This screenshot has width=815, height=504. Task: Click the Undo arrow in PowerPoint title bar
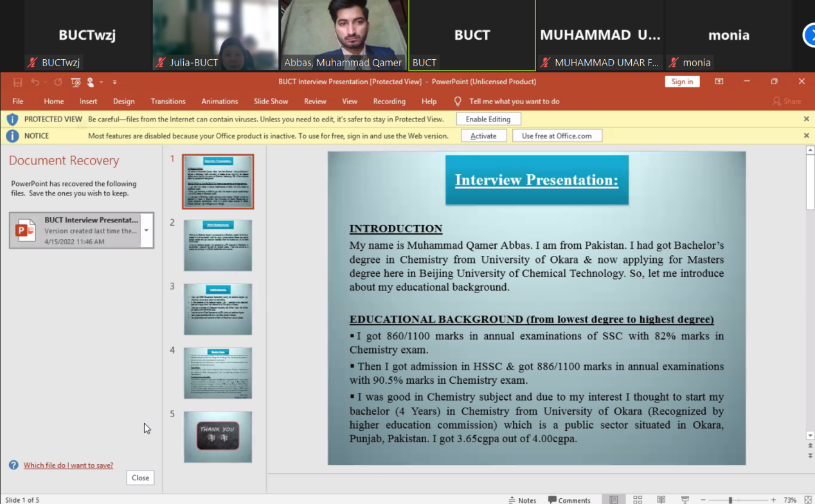[35, 82]
